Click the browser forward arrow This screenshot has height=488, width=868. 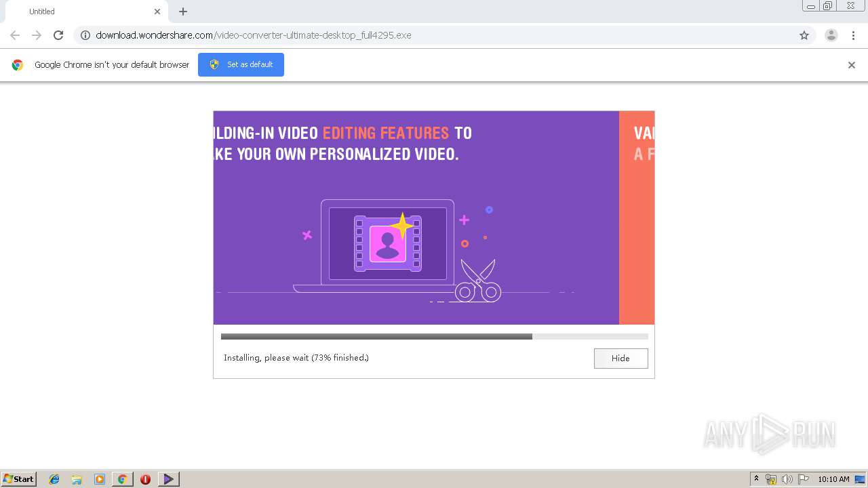(37, 35)
